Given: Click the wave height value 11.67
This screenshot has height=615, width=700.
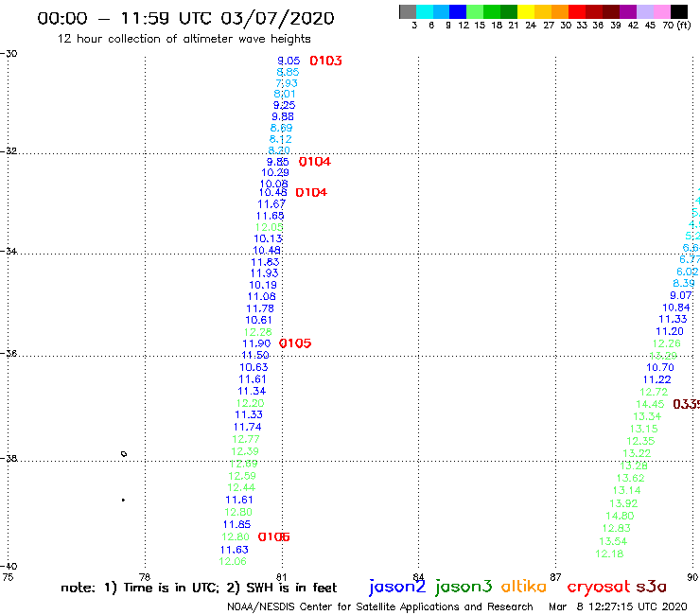Looking at the screenshot, I should [271, 204].
